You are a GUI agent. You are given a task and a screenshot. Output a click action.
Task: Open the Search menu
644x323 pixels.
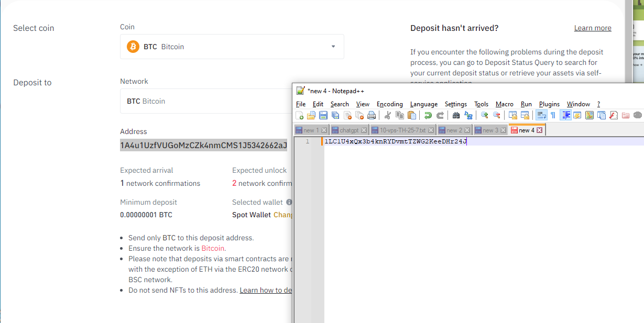(x=340, y=104)
